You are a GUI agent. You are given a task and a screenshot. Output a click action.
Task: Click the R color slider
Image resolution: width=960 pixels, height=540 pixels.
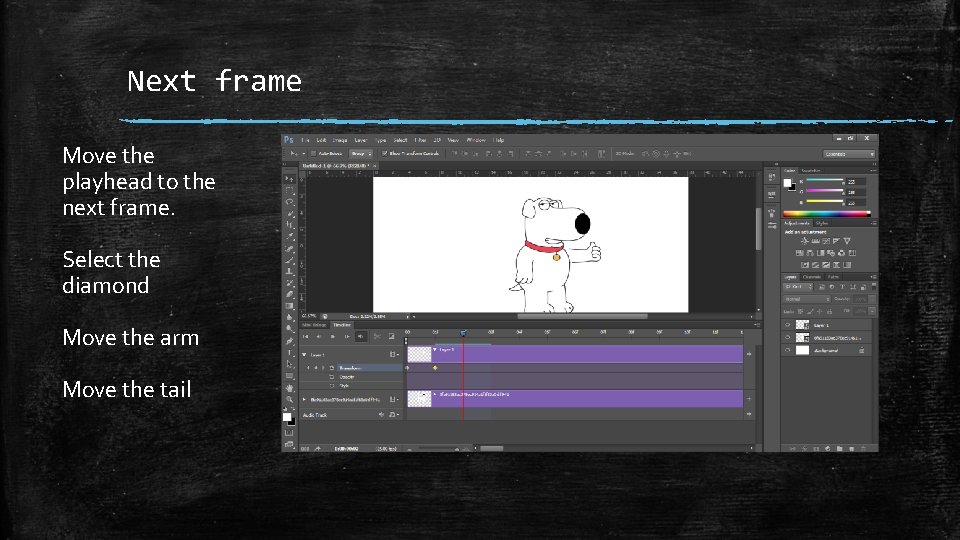click(824, 181)
